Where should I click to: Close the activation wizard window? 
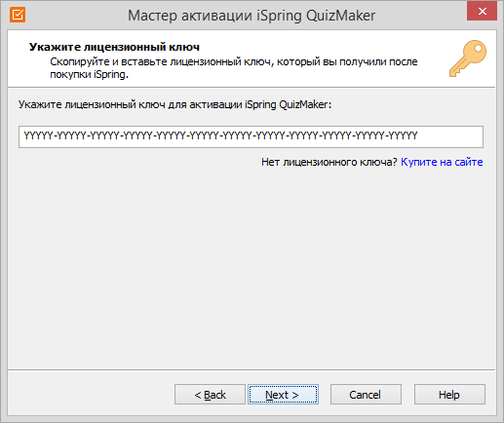click(482, 12)
